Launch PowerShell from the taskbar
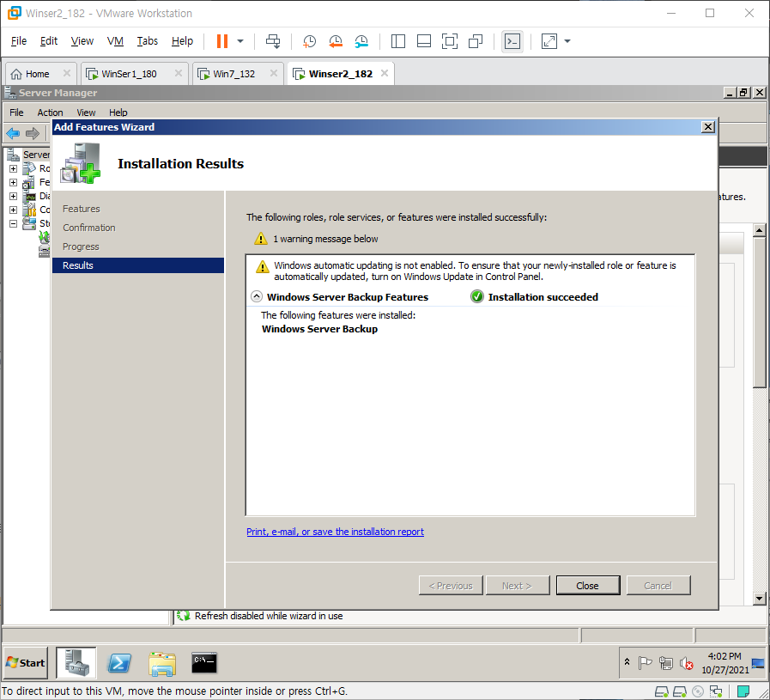 tap(119, 663)
